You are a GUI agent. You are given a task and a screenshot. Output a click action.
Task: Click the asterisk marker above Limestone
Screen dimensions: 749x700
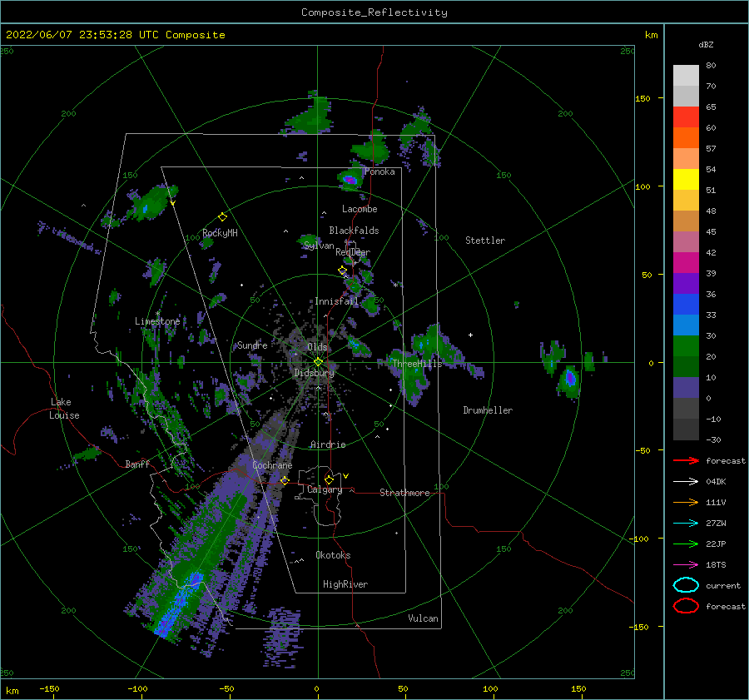pyautogui.click(x=157, y=314)
